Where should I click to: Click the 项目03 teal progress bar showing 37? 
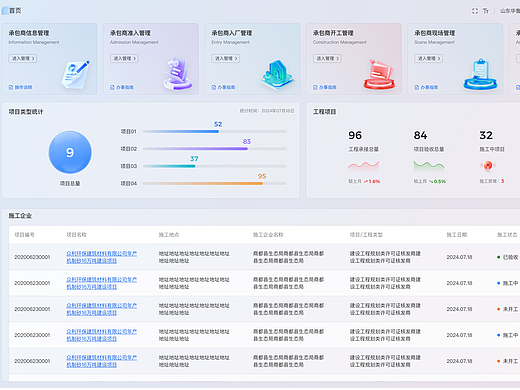coord(214,166)
